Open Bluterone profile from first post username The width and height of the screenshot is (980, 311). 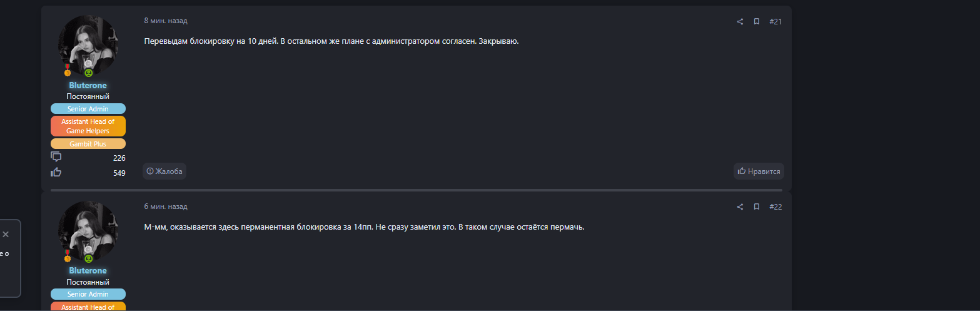tap(88, 85)
